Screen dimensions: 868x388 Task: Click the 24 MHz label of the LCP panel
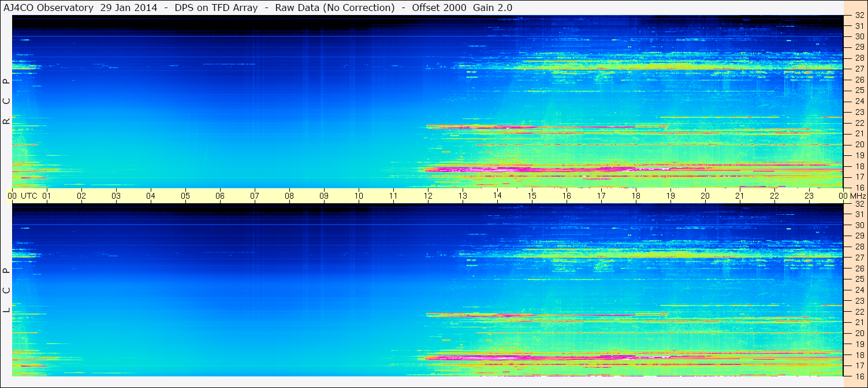click(859, 290)
